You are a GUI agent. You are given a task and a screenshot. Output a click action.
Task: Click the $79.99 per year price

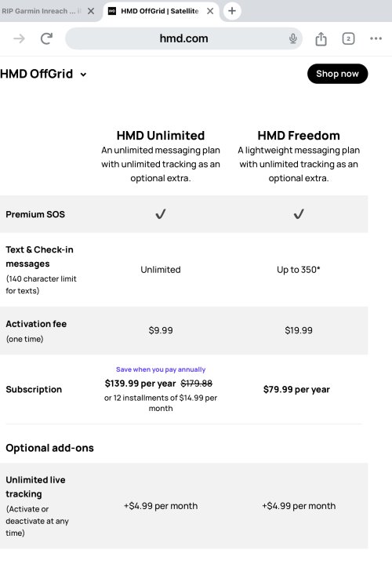[296, 389]
